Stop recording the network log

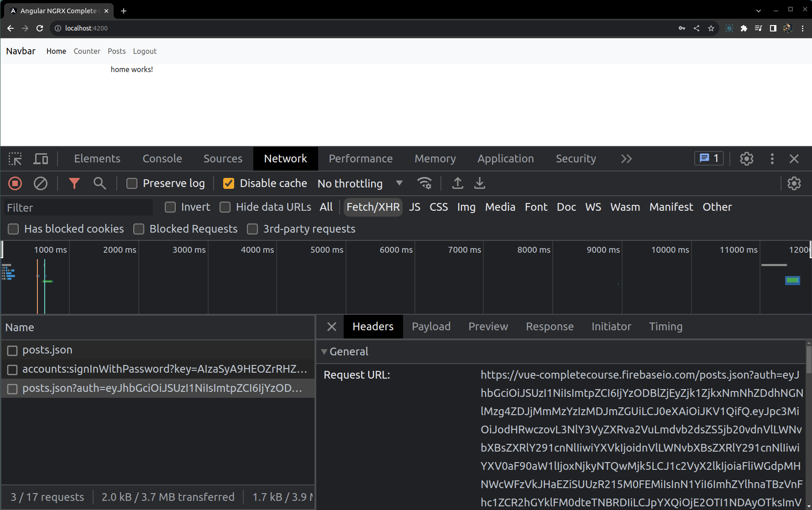click(x=14, y=183)
